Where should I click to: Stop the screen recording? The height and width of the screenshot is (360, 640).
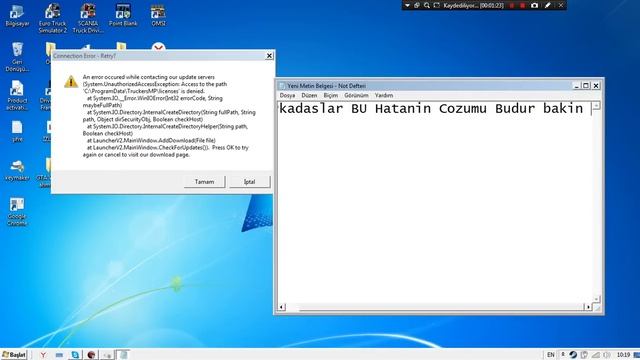522,5
